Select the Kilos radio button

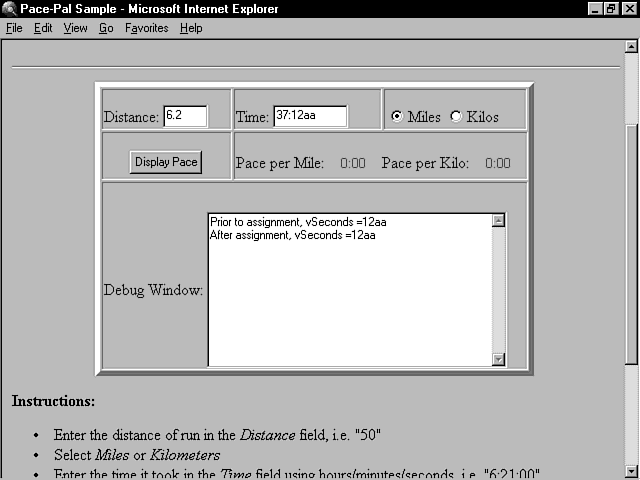click(x=456, y=117)
